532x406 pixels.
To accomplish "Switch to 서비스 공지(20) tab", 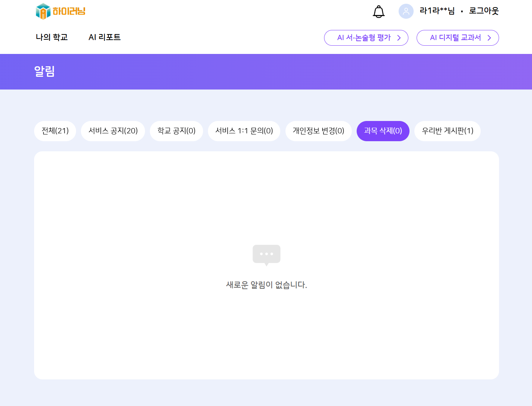I will click(113, 131).
